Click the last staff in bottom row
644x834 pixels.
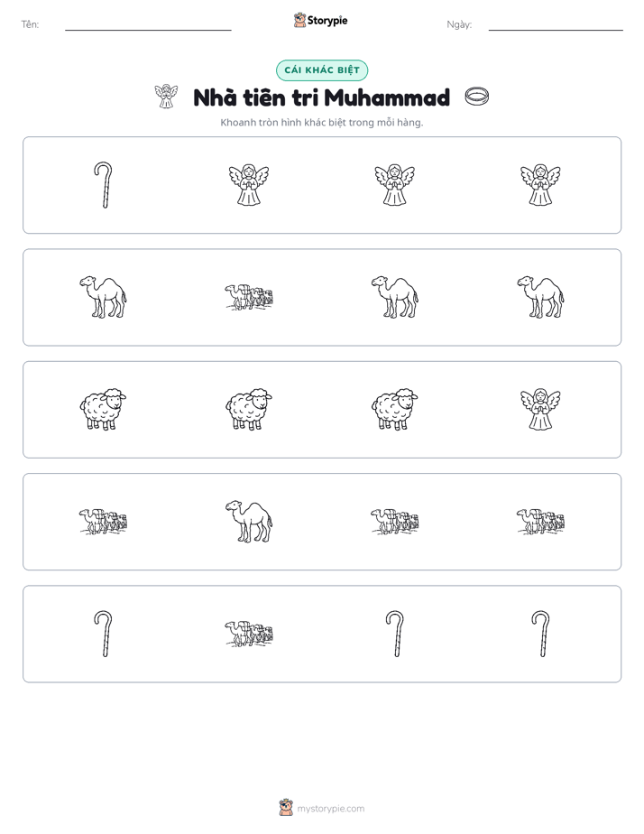pyautogui.click(x=540, y=634)
